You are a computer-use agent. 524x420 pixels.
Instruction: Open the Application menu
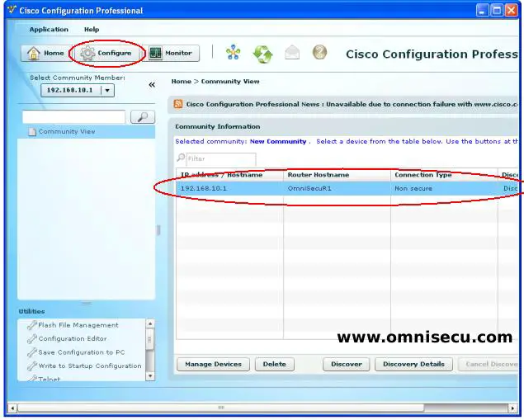[49, 30]
